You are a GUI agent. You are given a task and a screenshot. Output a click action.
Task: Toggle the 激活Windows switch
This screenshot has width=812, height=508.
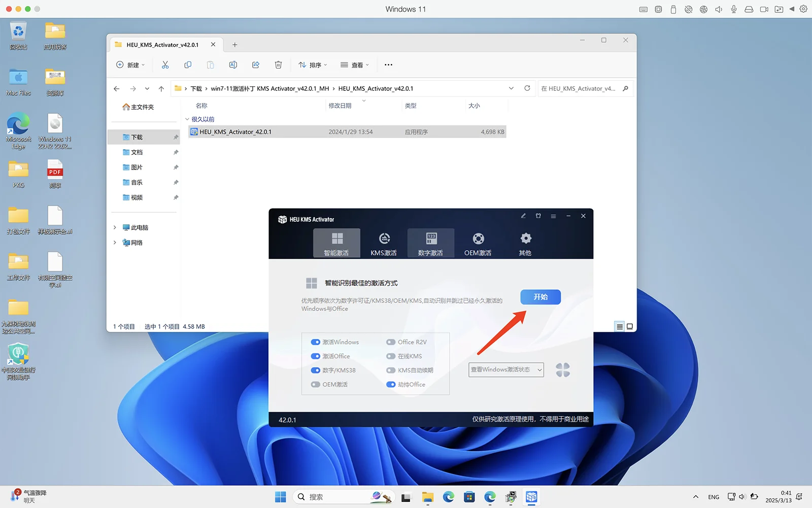tap(316, 342)
